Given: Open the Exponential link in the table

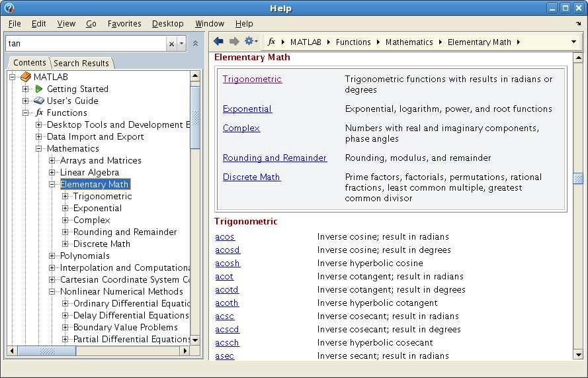Looking at the screenshot, I should tap(247, 109).
